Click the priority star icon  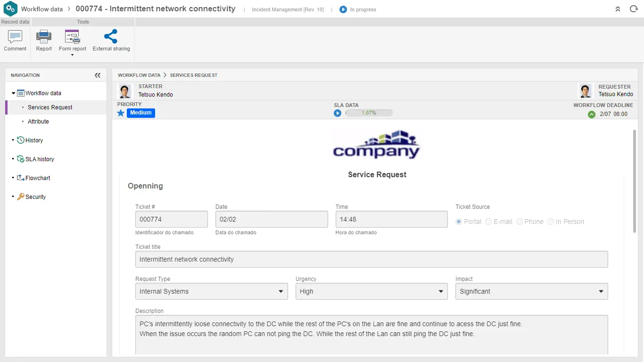[x=121, y=113]
